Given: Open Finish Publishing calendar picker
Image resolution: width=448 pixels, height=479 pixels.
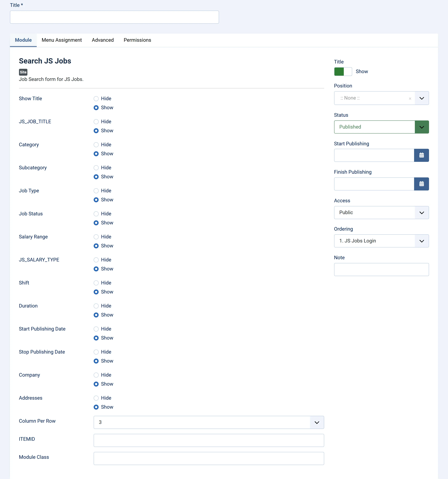Looking at the screenshot, I should tap(421, 184).
